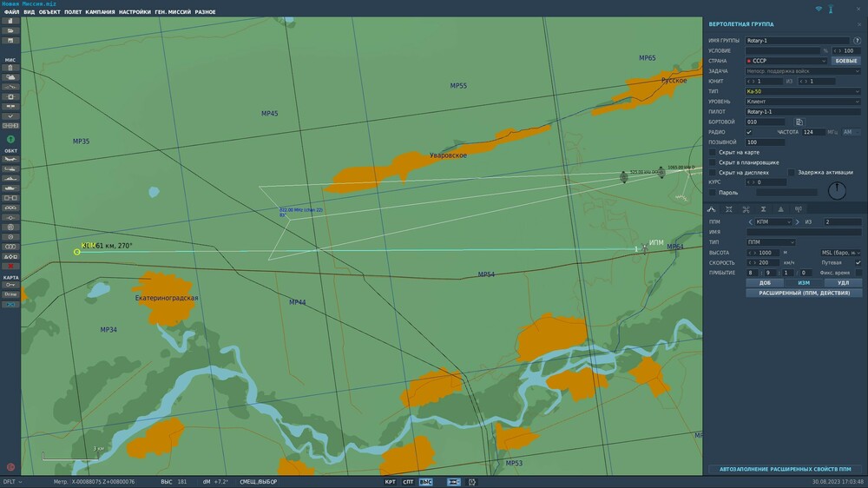The height and width of the screenshot is (488, 868).
Task: Open the НАСТРОЙКИ menu
Action: click(135, 11)
